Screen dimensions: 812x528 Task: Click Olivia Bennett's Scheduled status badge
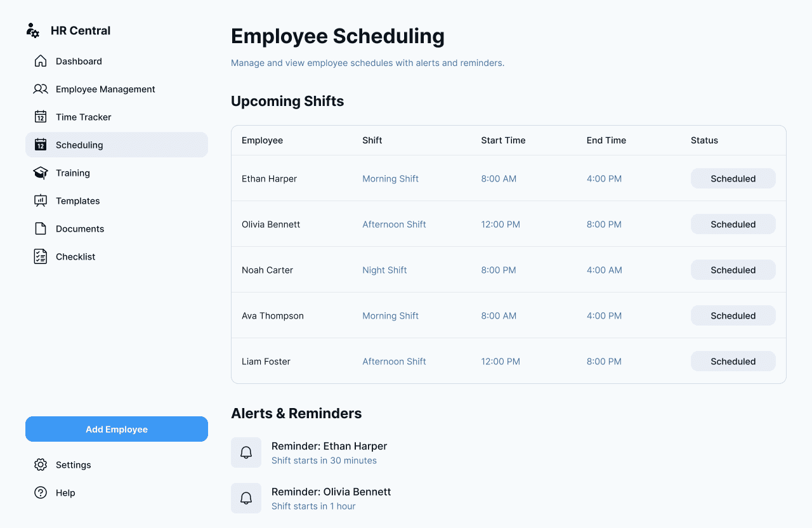click(733, 224)
